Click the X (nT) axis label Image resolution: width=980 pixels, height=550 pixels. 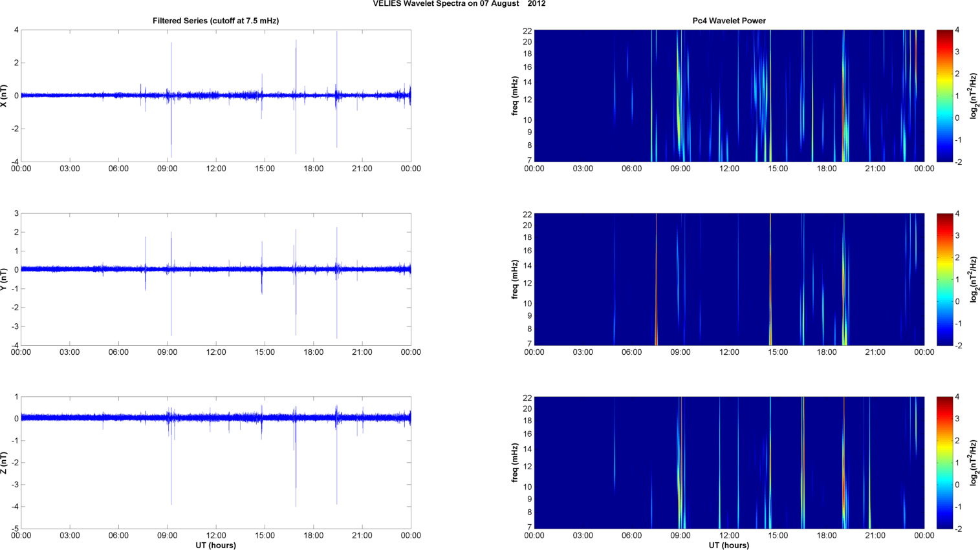click(x=5, y=96)
